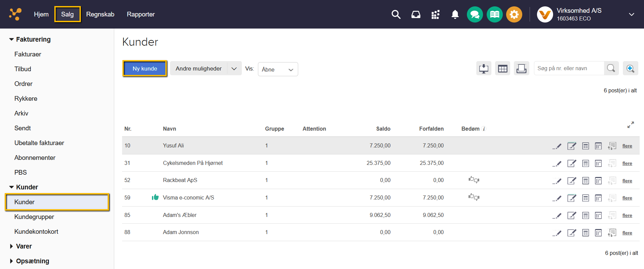Expand the company account chevron menu
This screenshot has width=644, height=269.
tap(631, 14)
